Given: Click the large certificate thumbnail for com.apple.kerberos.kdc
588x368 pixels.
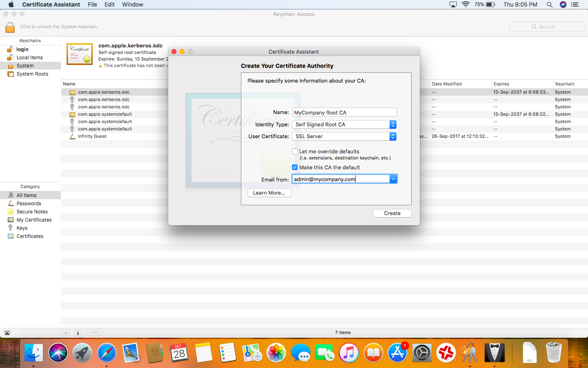Looking at the screenshot, I should 80,54.
